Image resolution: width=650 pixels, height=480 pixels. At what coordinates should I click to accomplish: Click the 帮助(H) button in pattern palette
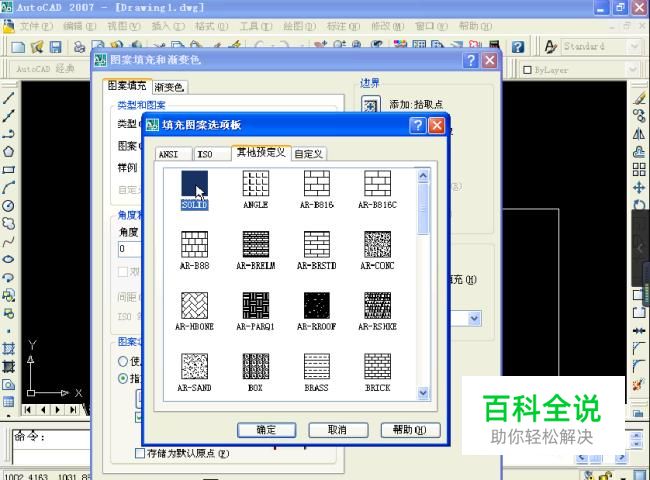coord(410,430)
